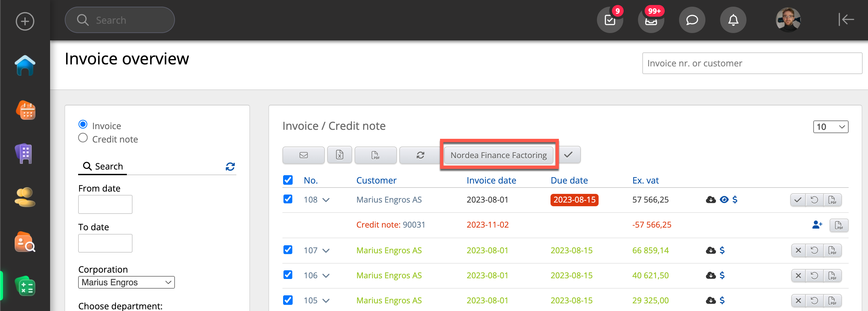Open the chat messages icon
This screenshot has height=311, width=868.
click(692, 20)
